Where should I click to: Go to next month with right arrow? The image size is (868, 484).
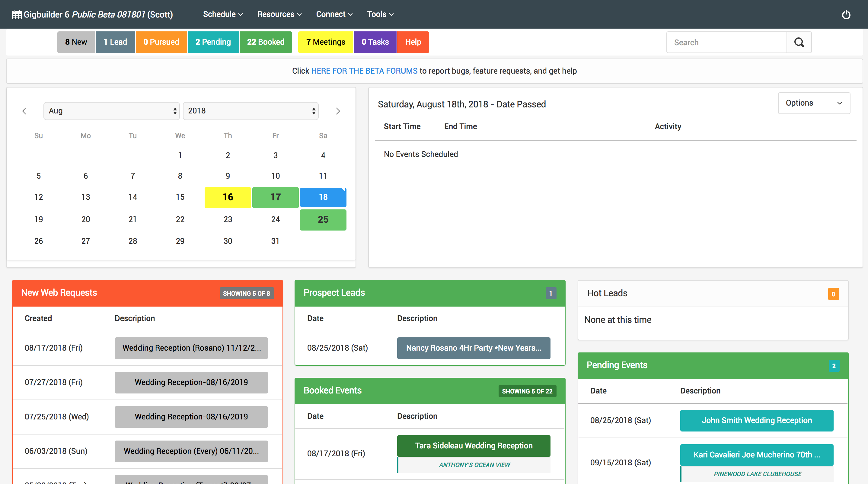tap(338, 111)
